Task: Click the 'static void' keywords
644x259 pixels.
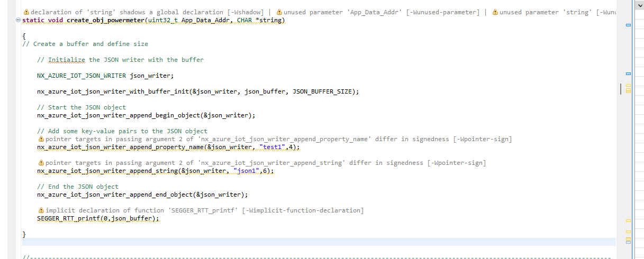Action: (x=43, y=20)
